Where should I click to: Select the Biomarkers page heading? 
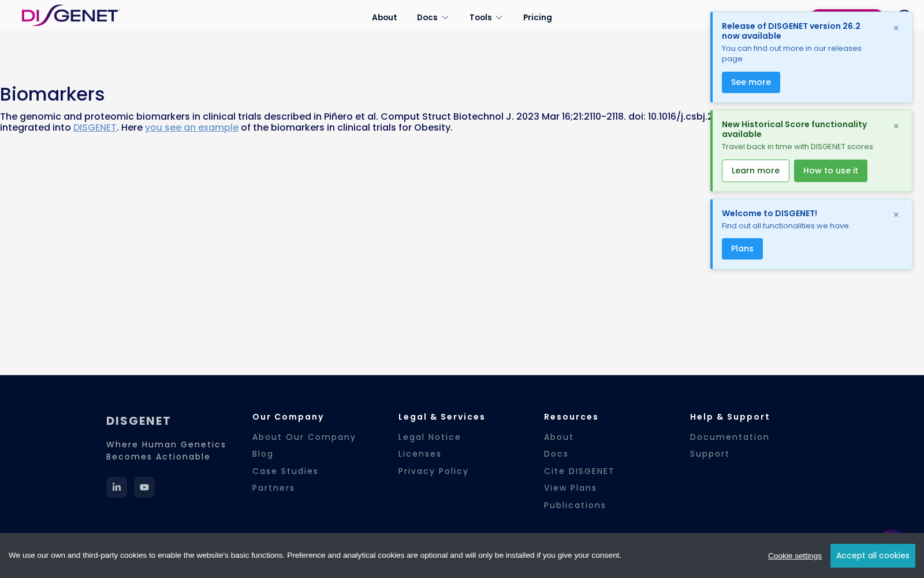pos(53,94)
